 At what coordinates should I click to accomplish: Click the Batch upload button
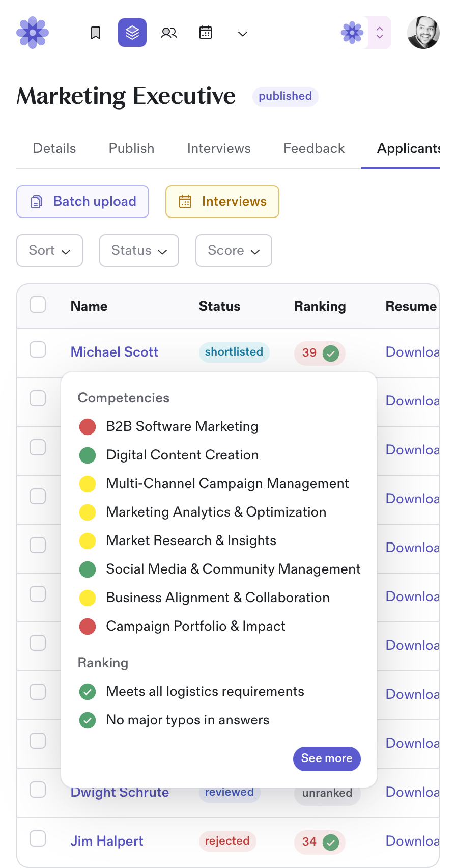click(x=83, y=202)
